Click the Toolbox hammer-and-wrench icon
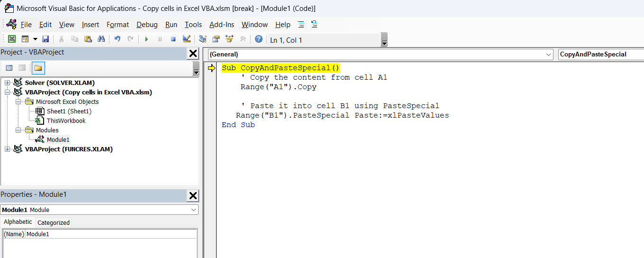The height and width of the screenshot is (258, 644). (x=243, y=39)
